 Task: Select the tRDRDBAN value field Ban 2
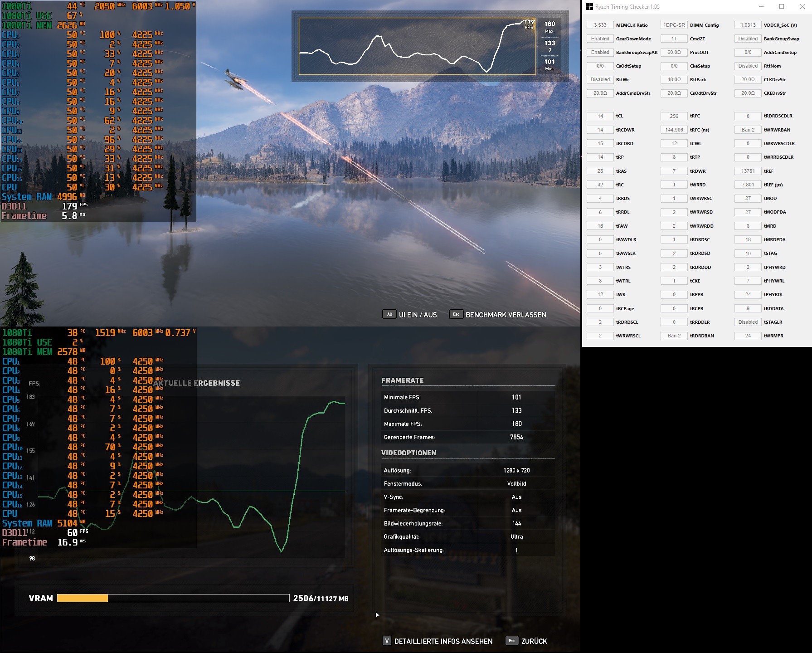(x=674, y=336)
